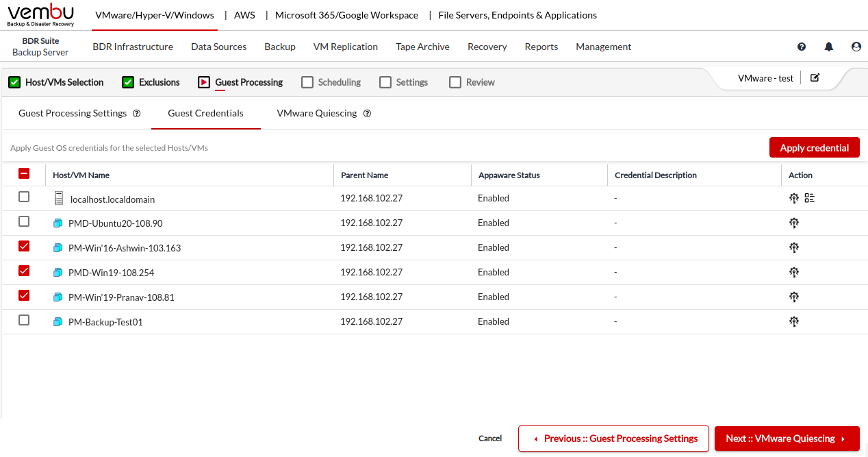Open the BDR Infrastructure menu
The height and width of the screenshot is (457, 868).
(133, 47)
